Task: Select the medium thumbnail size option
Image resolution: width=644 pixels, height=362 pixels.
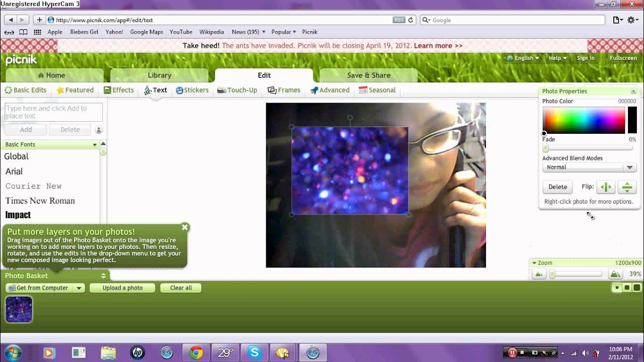Action: [x=627, y=288]
